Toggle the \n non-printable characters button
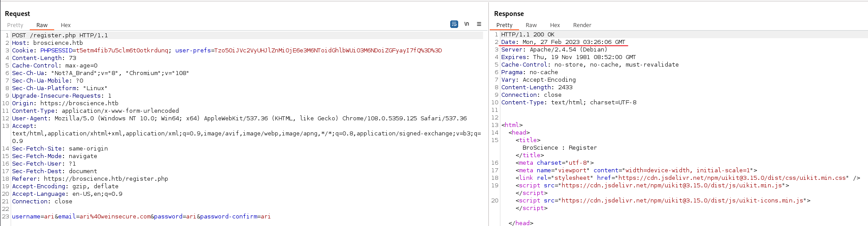 point(467,24)
